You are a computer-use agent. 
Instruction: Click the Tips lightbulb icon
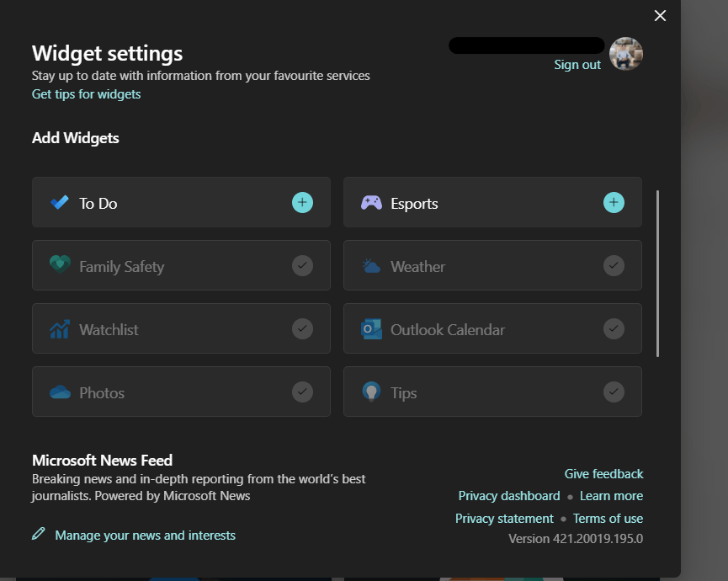pyautogui.click(x=370, y=392)
